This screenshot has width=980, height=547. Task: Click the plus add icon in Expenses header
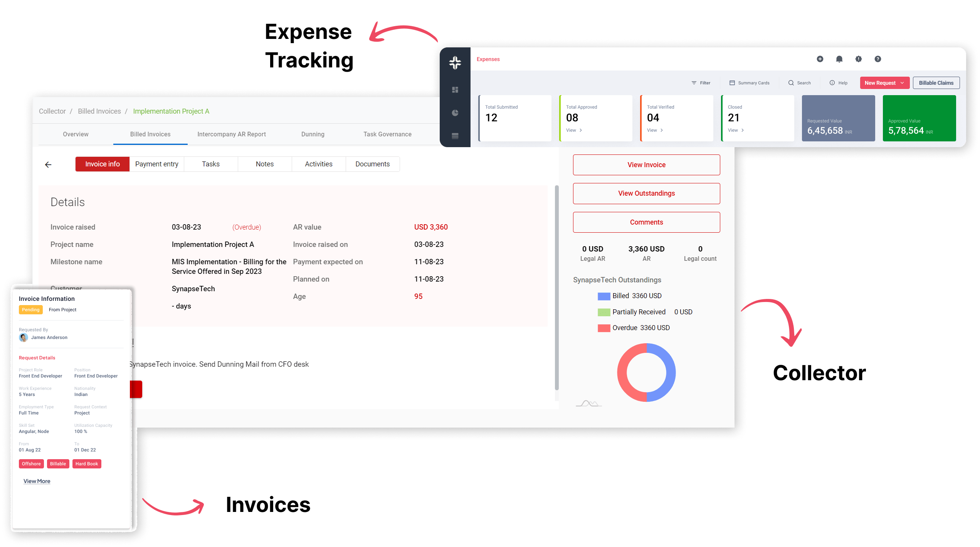tap(820, 59)
